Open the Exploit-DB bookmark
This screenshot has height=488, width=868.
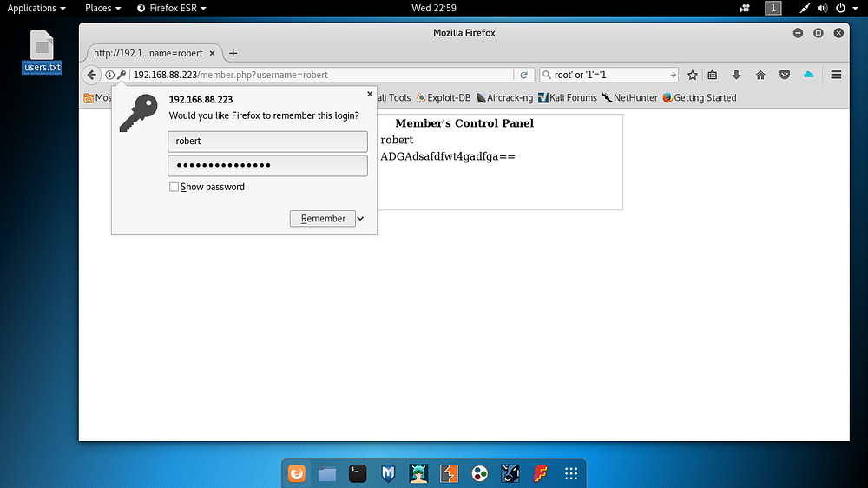pos(444,98)
